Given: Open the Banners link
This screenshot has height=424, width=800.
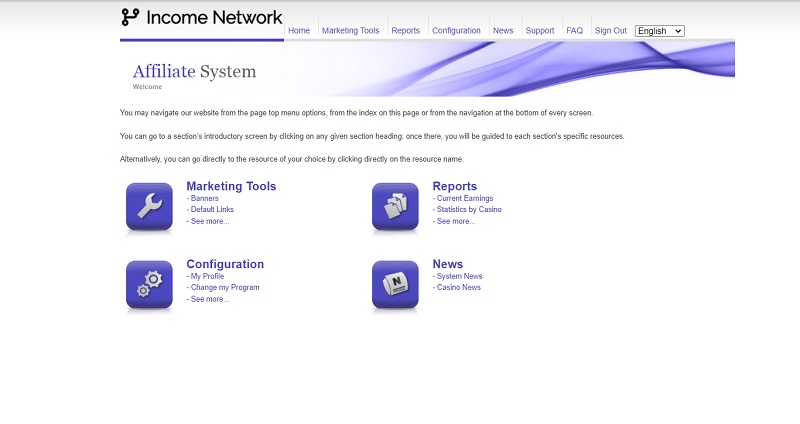Looking at the screenshot, I should 204,198.
